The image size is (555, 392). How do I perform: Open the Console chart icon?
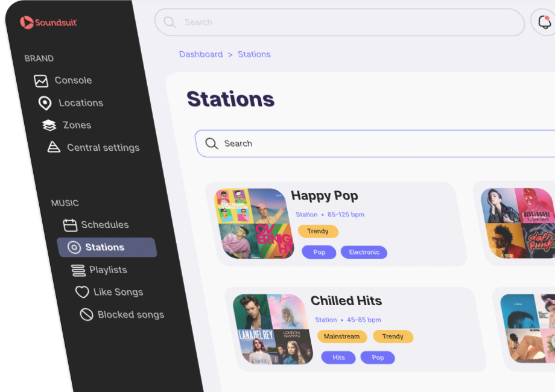pos(41,81)
